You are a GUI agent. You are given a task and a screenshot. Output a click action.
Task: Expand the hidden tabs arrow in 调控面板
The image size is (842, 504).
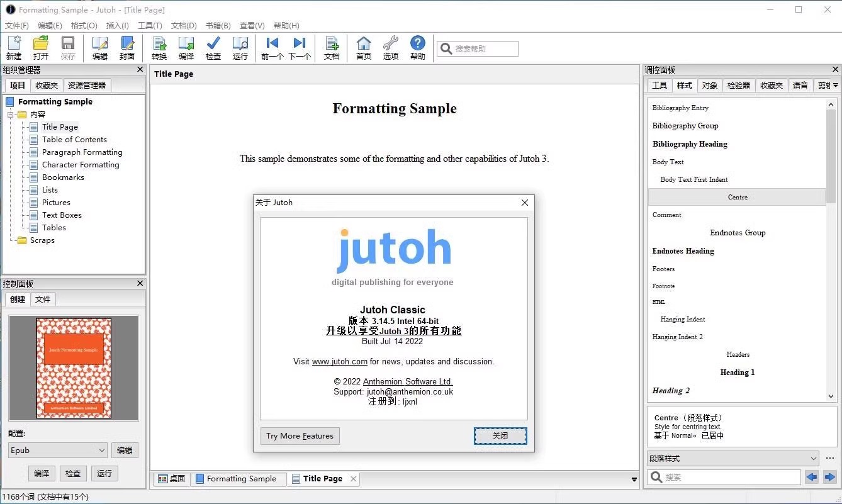pos(835,86)
